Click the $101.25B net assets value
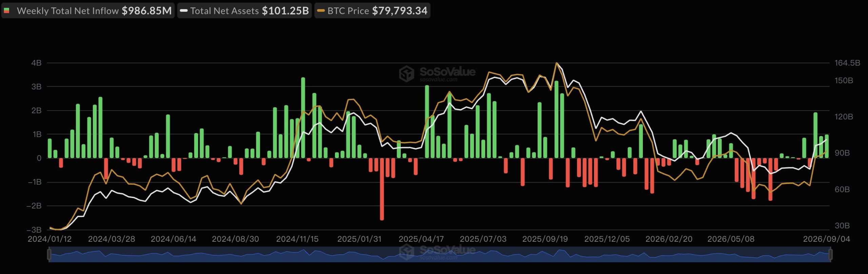Viewport: 868px width, 274px height. pos(285,11)
